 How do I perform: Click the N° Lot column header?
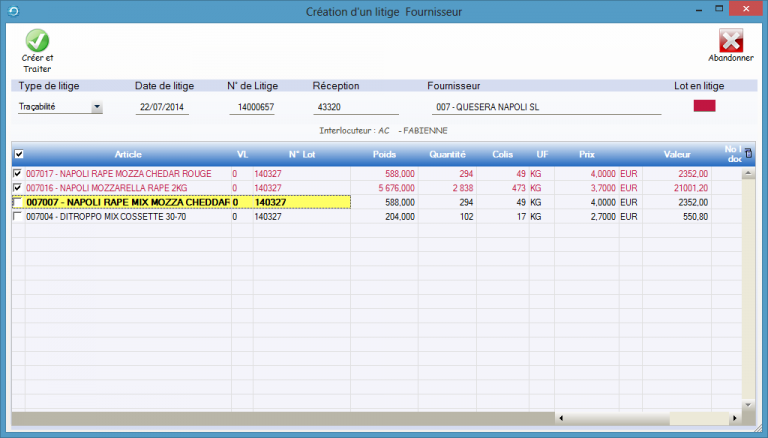click(302, 154)
